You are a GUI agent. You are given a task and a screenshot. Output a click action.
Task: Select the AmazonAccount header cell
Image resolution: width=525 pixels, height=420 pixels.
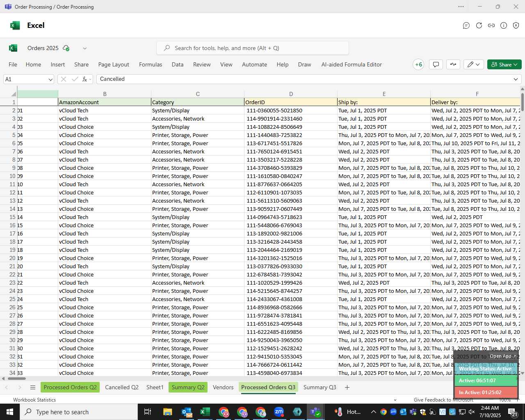105,102
